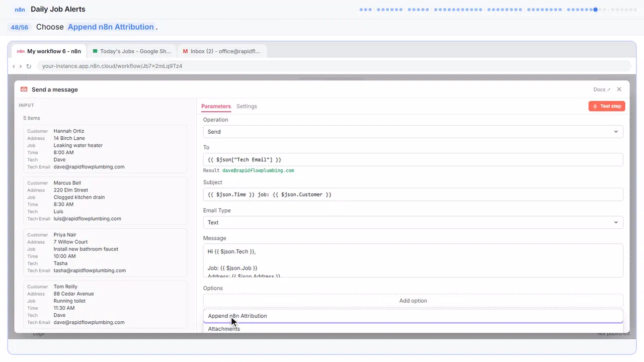Image resolution: width=644 pixels, height=362 pixels.
Task: Switch to the Settings tab
Action: (x=247, y=106)
